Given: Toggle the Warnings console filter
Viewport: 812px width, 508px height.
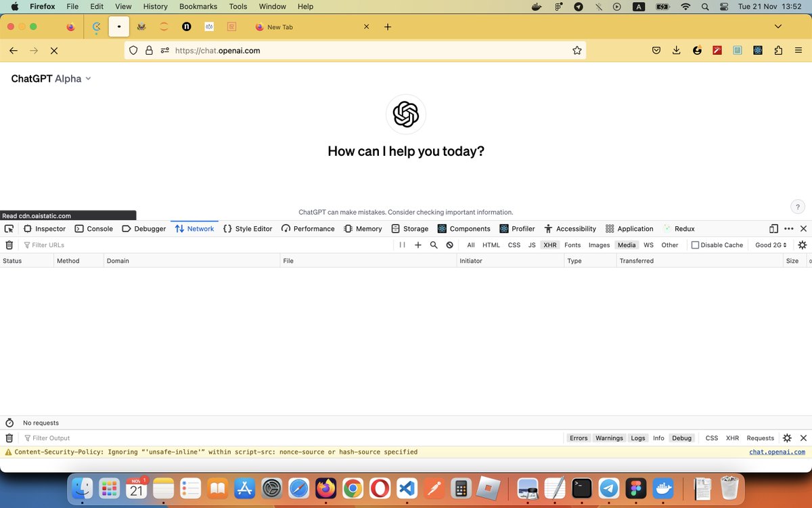Looking at the screenshot, I should coord(609,438).
